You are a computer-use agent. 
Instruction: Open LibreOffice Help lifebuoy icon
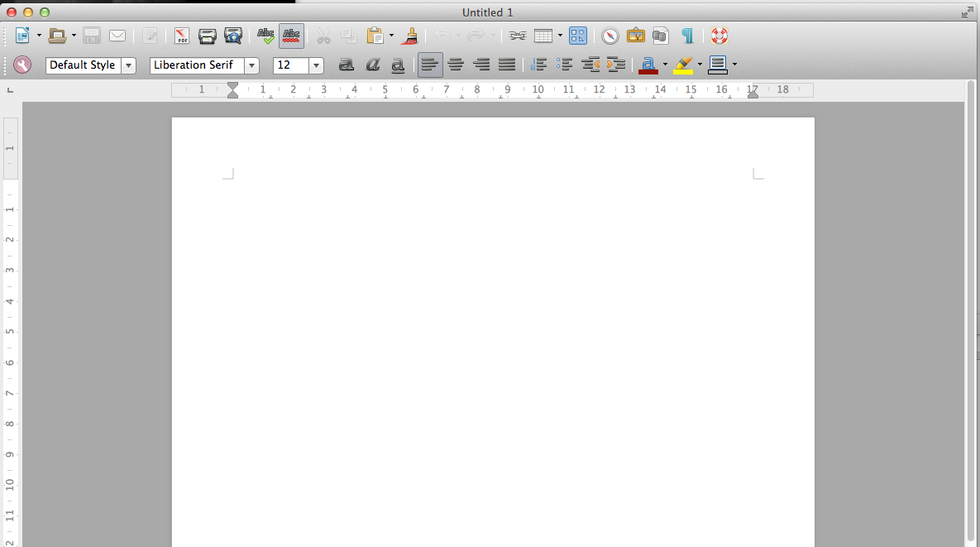(719, 36)
